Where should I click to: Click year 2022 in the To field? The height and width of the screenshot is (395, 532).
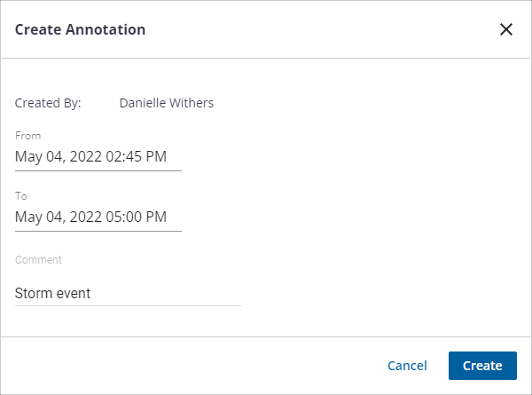click(85, 217)
